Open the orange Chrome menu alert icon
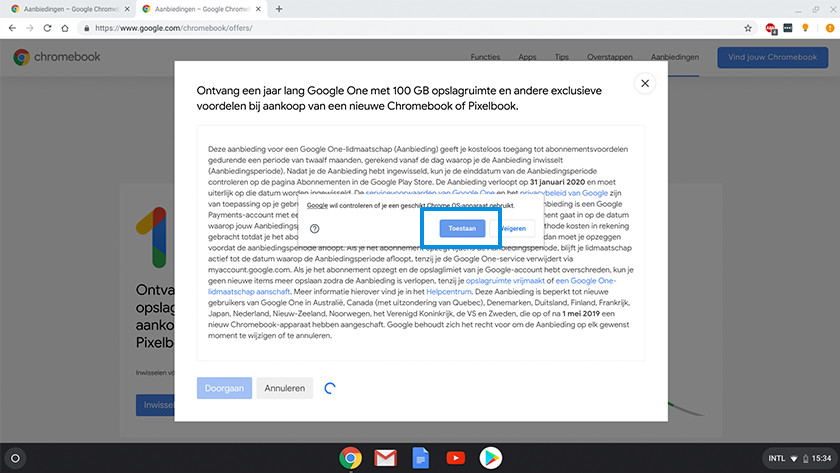Screen dimensions: 840x473 830,28
